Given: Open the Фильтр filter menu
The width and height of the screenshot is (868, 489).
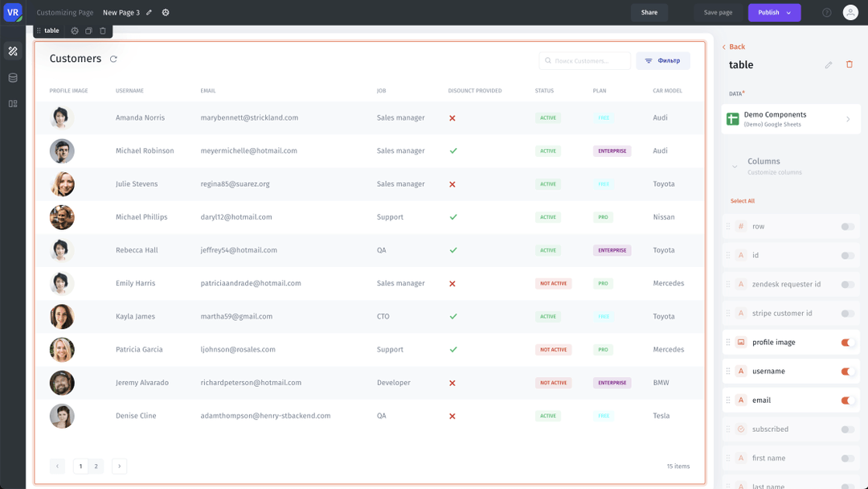Looking at the screenshot, I should pos(662,60).
